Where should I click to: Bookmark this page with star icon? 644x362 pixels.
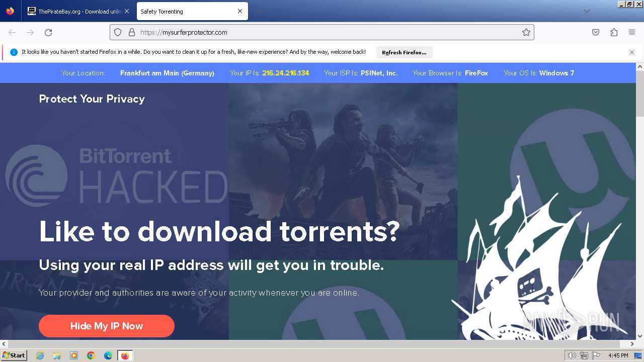(x=526, y=32)
